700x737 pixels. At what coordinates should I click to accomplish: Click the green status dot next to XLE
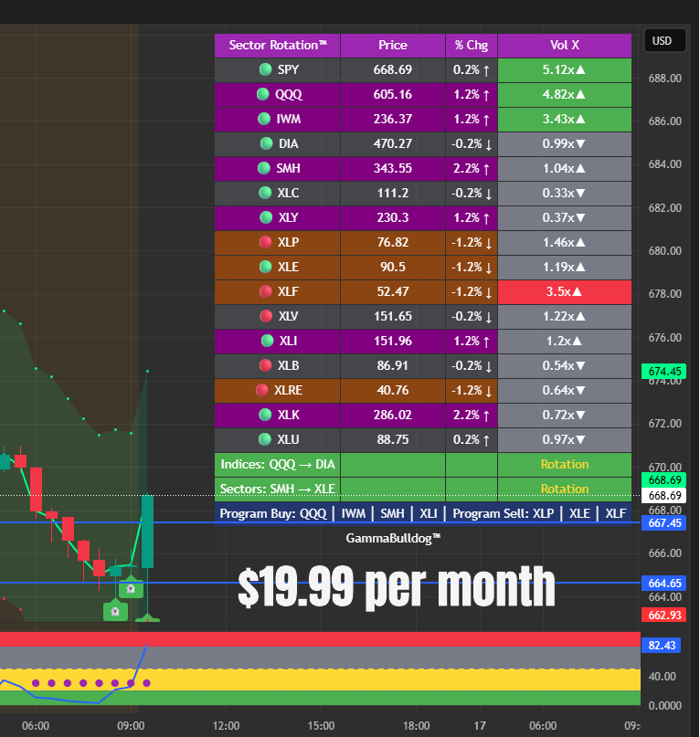[265, 267]
